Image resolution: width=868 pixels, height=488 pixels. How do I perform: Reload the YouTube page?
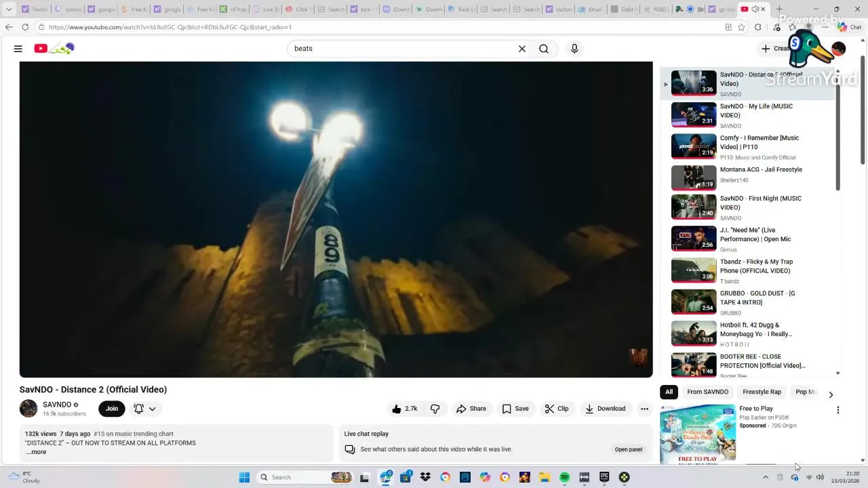(25, 27)
